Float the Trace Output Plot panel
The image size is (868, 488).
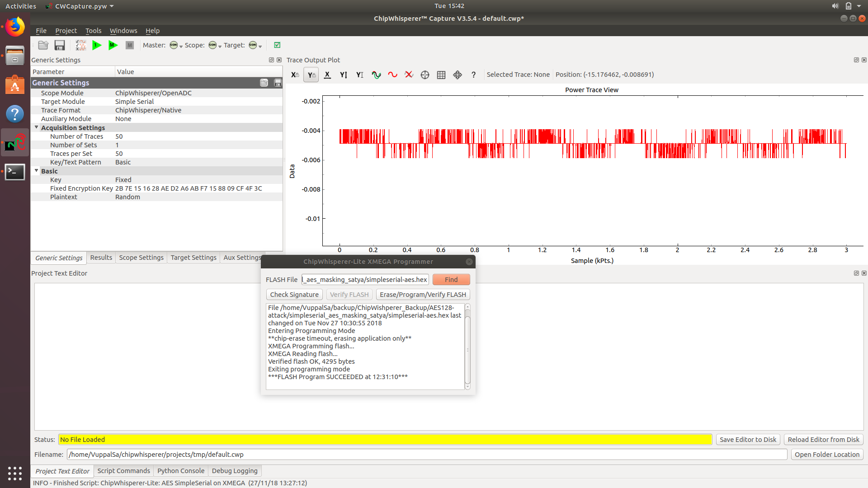[x=856, y=60]
